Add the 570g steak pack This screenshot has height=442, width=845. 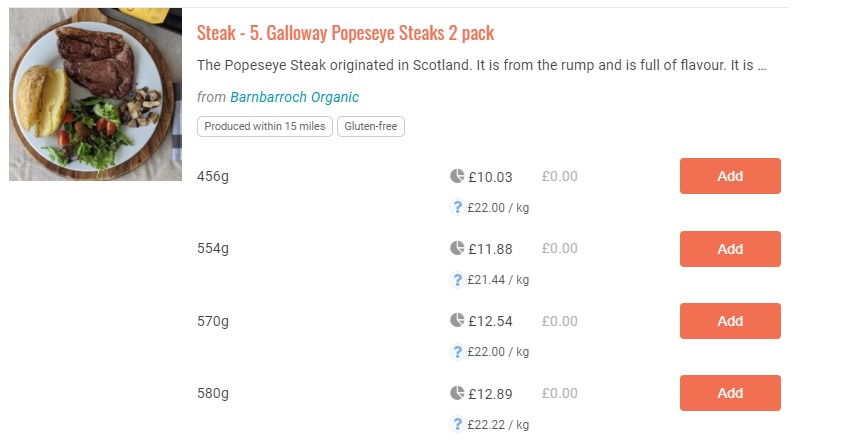pyautogui.click(x=730, y=321)
